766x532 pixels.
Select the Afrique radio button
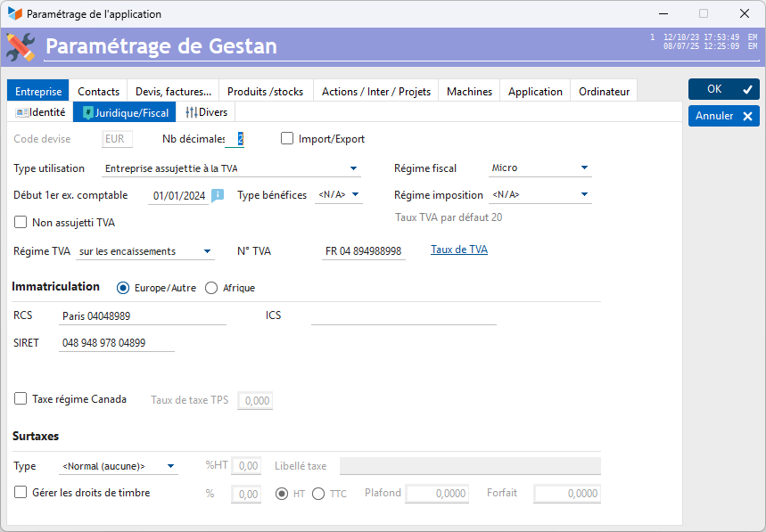click(211, 288)
